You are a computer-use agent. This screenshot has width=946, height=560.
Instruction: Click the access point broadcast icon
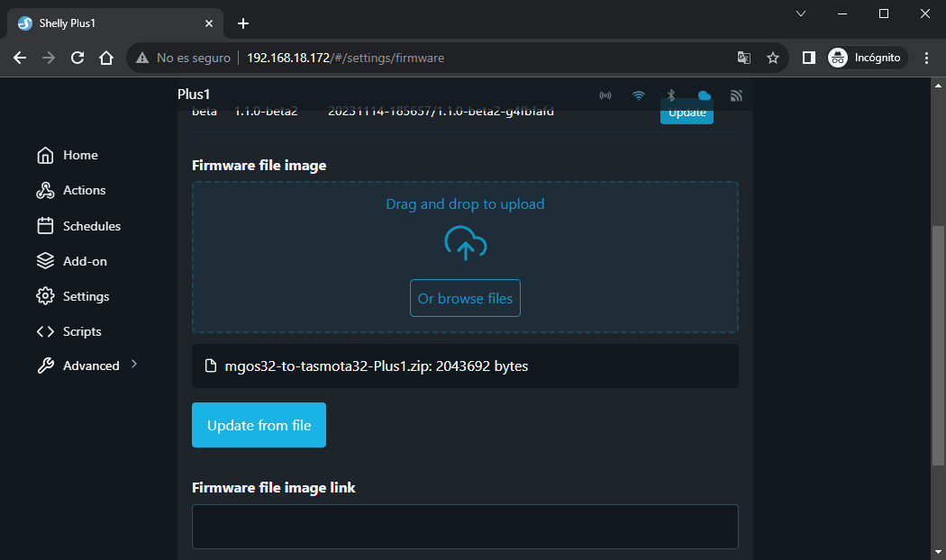[x=605, y=95]
